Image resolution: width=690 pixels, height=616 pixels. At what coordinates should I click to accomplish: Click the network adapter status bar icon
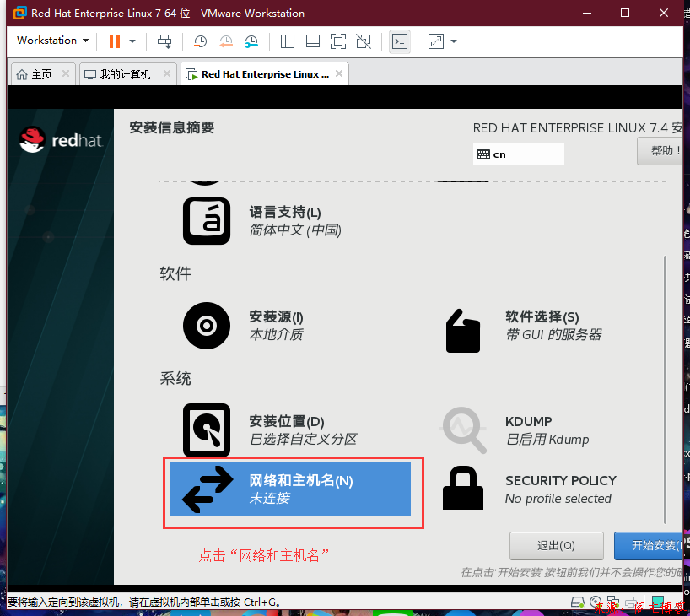coord(613,602)
